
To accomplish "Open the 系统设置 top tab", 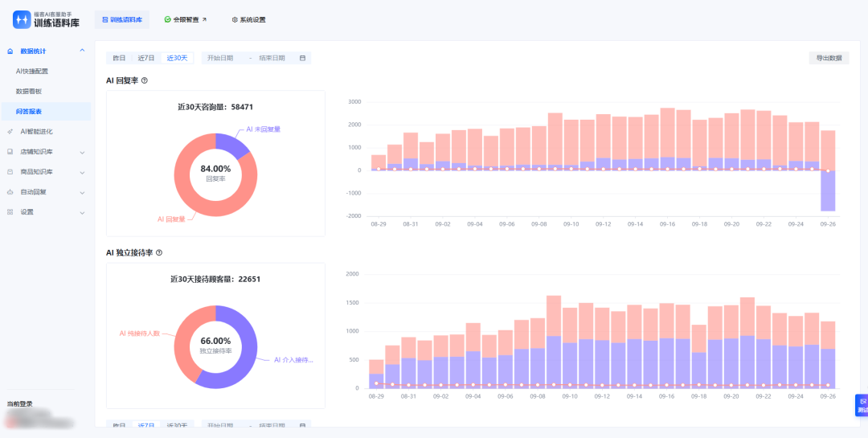I will point(248,19).
